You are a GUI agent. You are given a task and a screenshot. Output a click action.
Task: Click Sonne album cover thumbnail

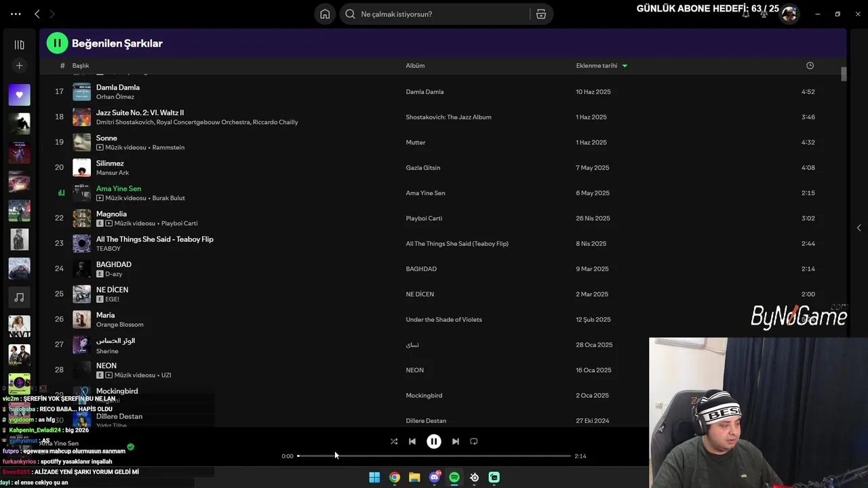point(81,142)
